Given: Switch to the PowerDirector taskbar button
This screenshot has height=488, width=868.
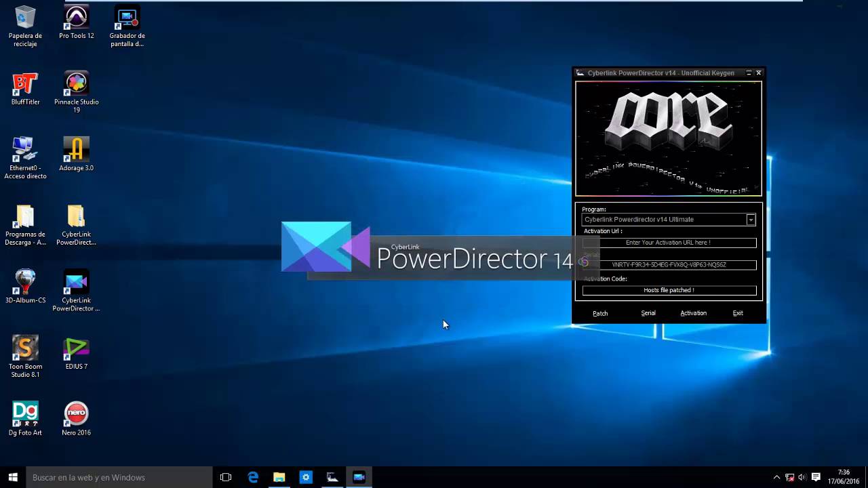Looking at the screenshot, I should (x=359, y=477).
